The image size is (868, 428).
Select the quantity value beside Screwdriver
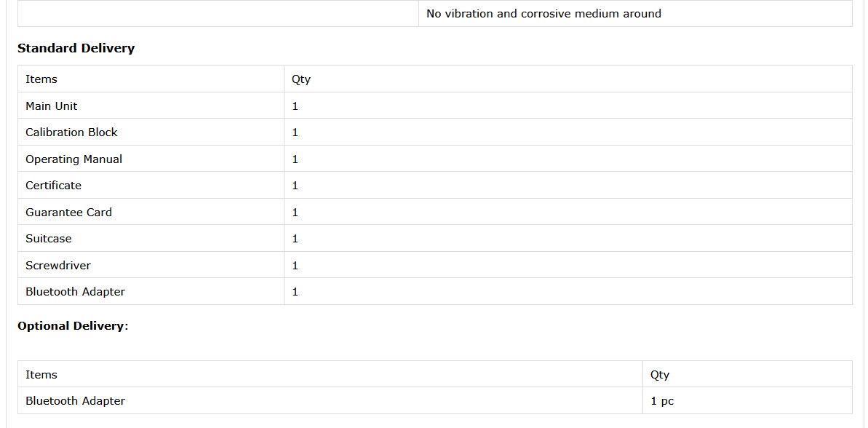pyautogui.click(x=295, y=266)
